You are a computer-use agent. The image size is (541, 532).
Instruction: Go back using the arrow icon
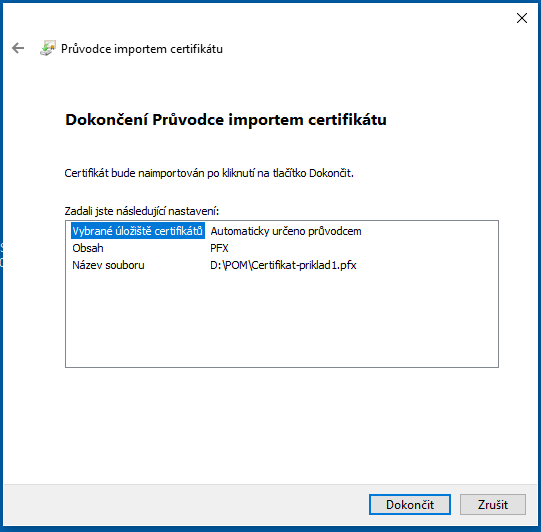(18, 48)
